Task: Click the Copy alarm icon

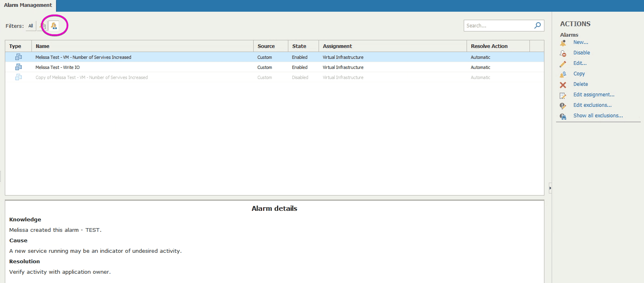Action: pos(563,74)
